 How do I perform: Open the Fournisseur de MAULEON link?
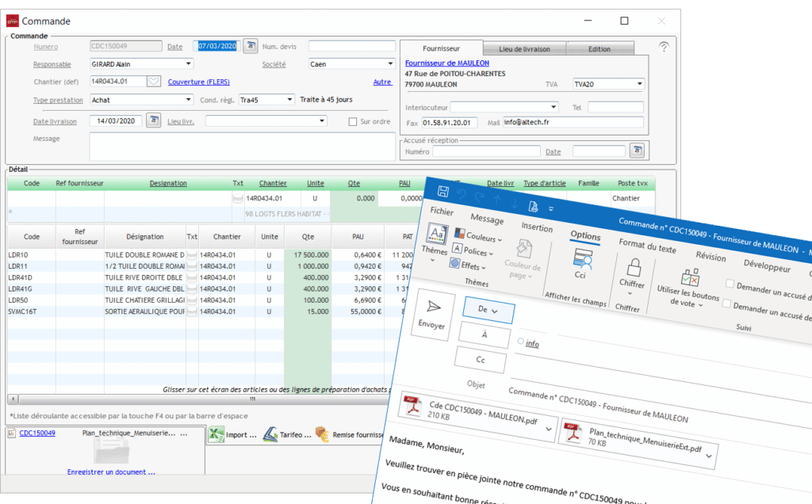coord(447,63)
